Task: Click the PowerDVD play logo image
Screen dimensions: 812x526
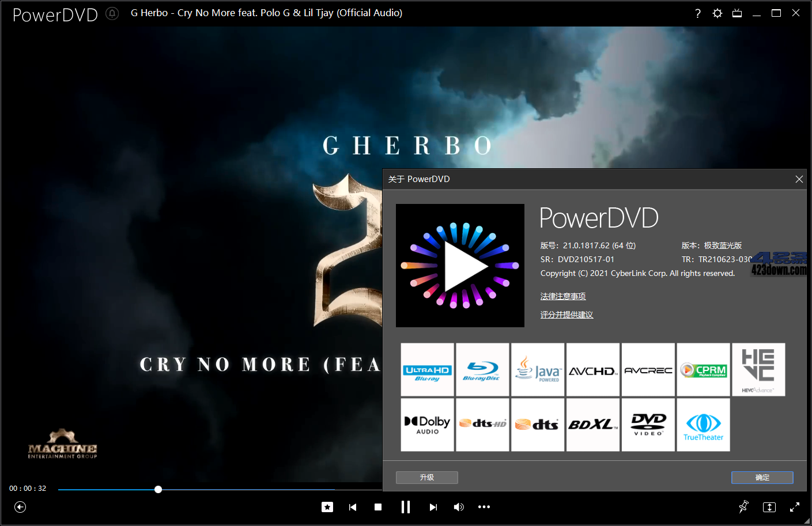Action: 460,266
